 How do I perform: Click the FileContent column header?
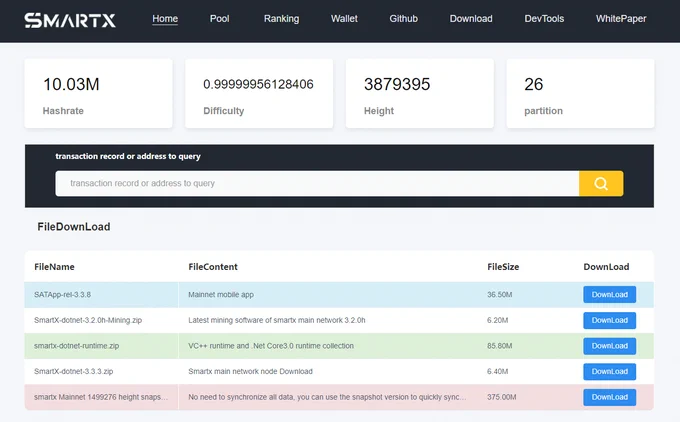[213, 267]
